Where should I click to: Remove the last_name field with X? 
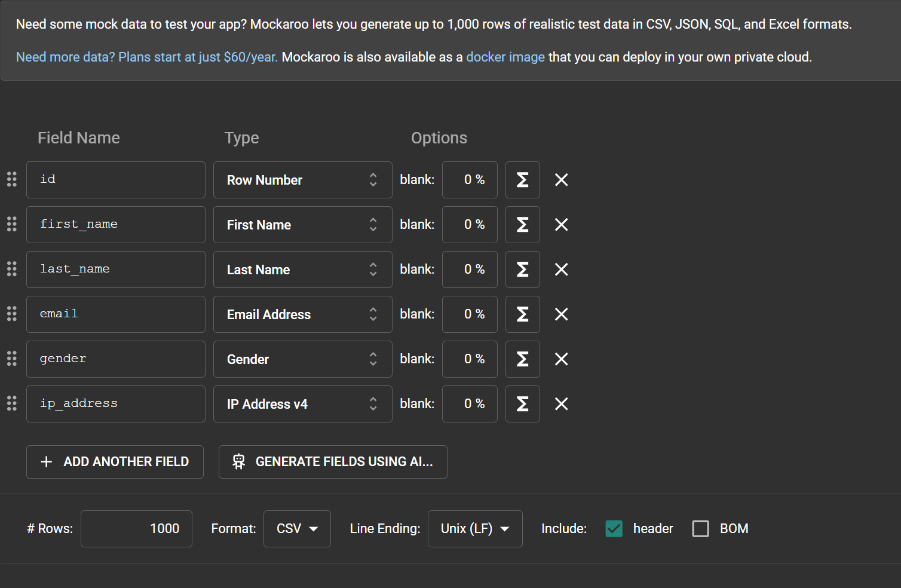[x=561, y=269]
